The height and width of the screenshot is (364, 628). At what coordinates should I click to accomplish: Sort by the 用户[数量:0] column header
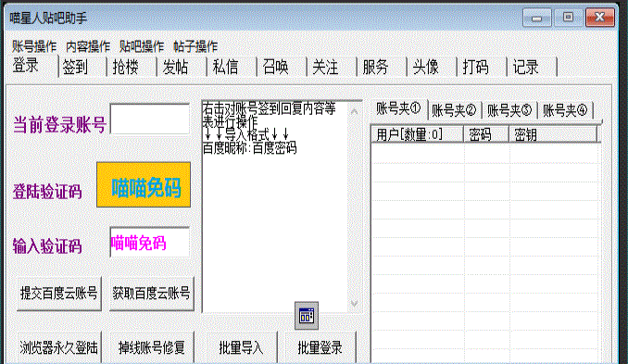tap(418, 134)
